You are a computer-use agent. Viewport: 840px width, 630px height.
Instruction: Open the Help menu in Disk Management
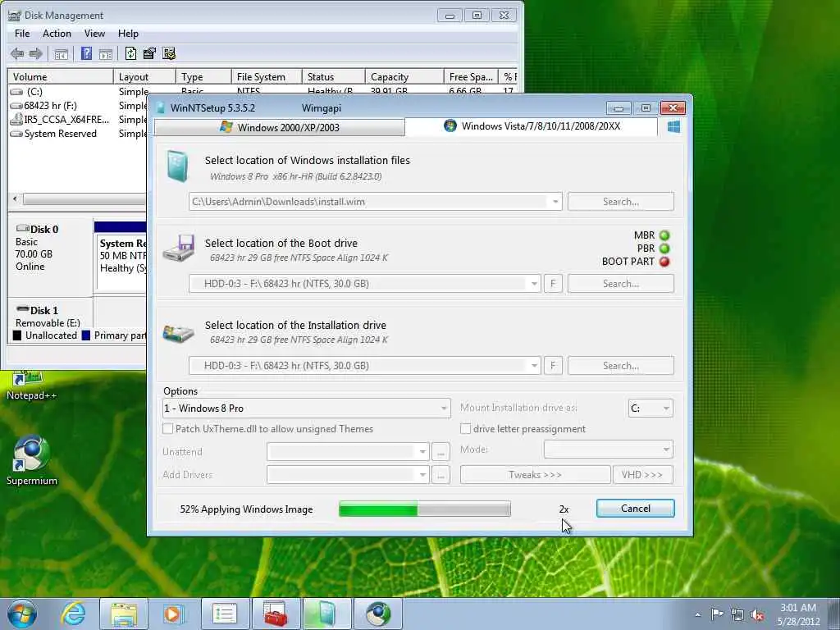128,33
